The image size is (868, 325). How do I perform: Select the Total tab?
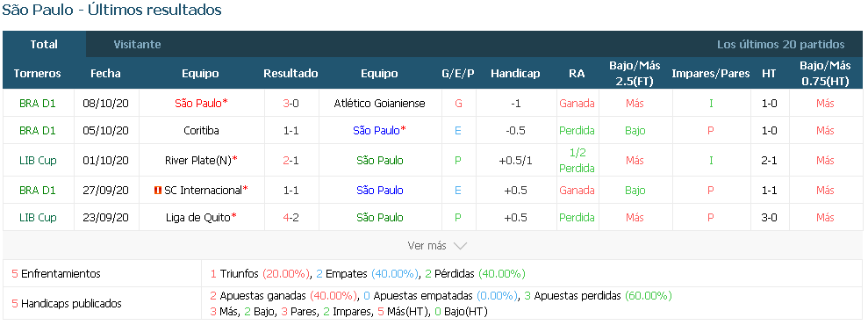click(x=44, y=44)
